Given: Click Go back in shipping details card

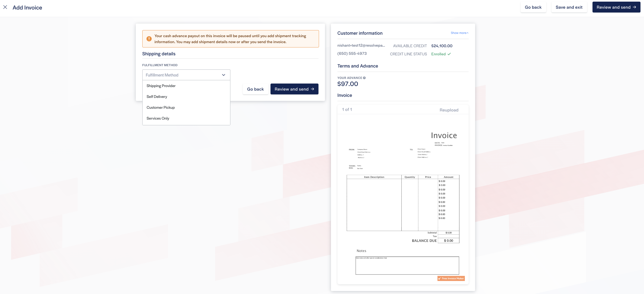Looking at the screenshot, I should (x=255, y=89).
